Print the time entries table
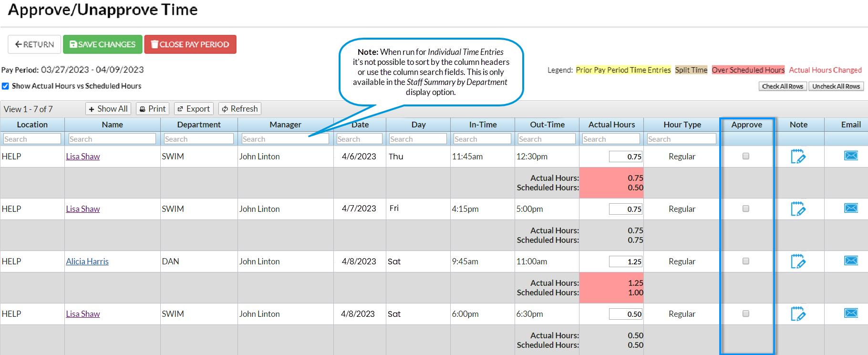This screenshot has height=355, width=868. click(153, 109)
